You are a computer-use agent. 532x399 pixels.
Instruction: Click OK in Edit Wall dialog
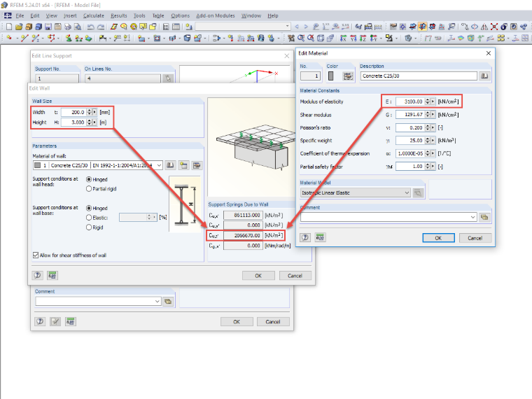[x=258, y=276]
